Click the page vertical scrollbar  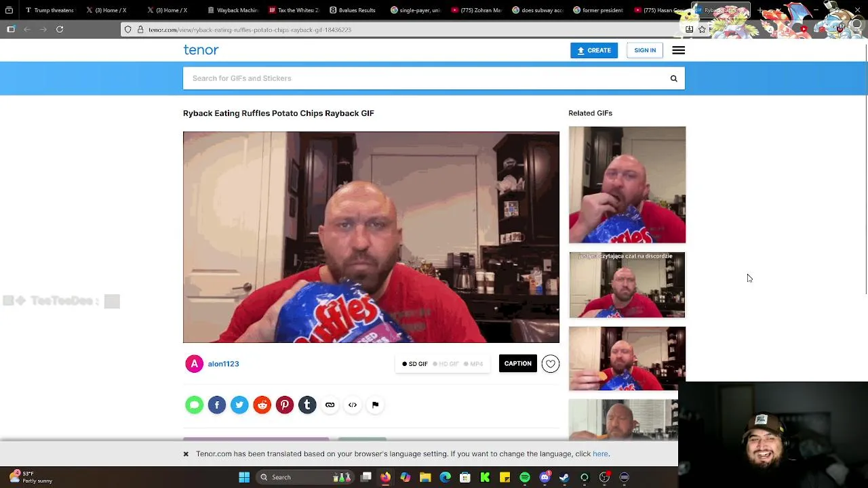pos(865,169)
